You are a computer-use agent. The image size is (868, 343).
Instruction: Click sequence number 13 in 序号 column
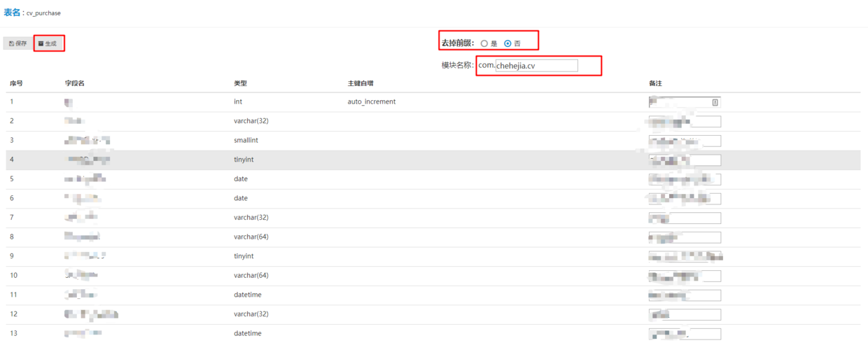(13, 333)
